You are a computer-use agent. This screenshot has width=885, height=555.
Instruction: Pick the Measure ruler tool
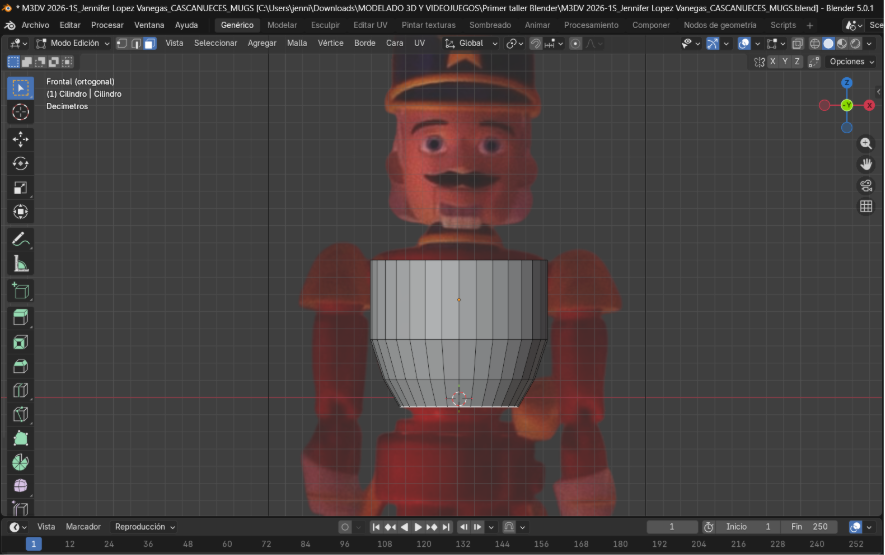pos(20,264)
